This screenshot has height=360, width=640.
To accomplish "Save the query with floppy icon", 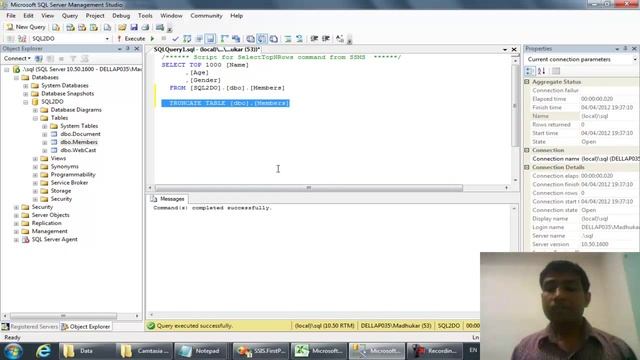I will click(x=134, y=27).
